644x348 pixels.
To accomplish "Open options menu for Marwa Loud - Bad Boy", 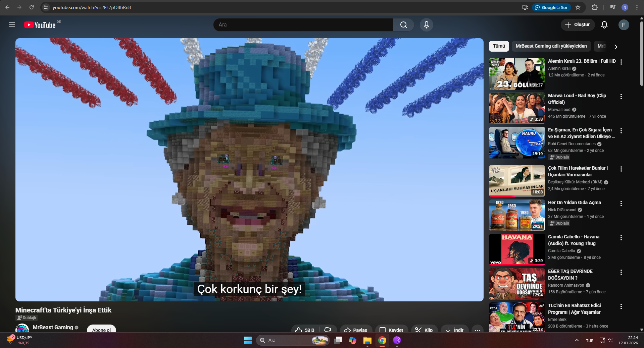I will 621,97.
